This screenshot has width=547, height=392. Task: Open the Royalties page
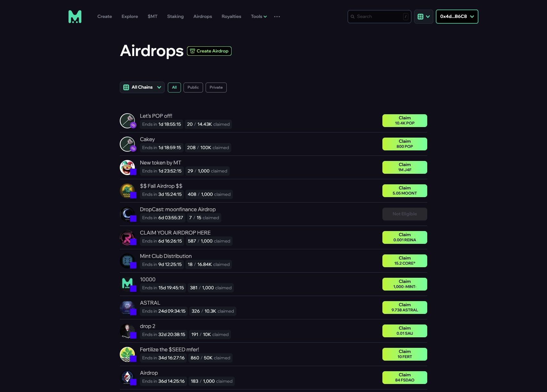point(231,17)
